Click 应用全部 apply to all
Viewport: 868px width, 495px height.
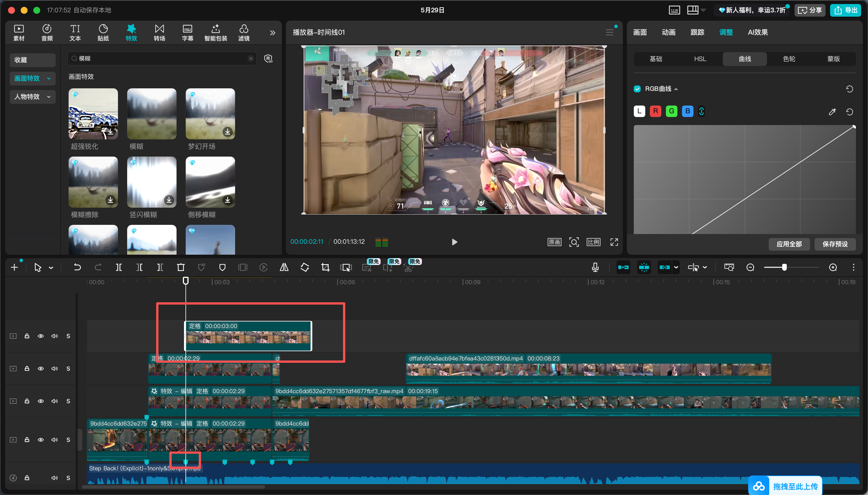tap(789, 244)
